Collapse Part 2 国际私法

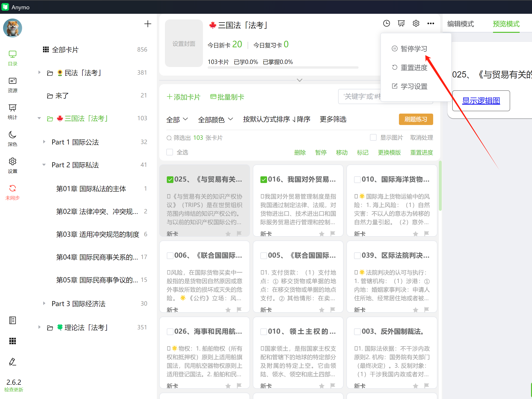[44, 165]
